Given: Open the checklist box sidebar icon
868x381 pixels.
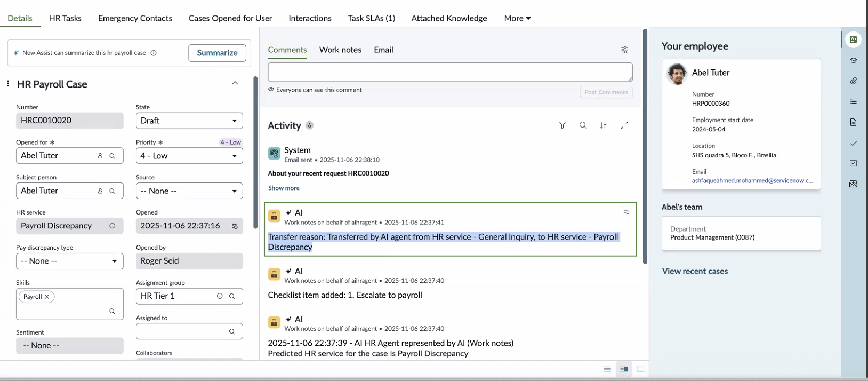Looking at the screenshot, I should 854,163.
